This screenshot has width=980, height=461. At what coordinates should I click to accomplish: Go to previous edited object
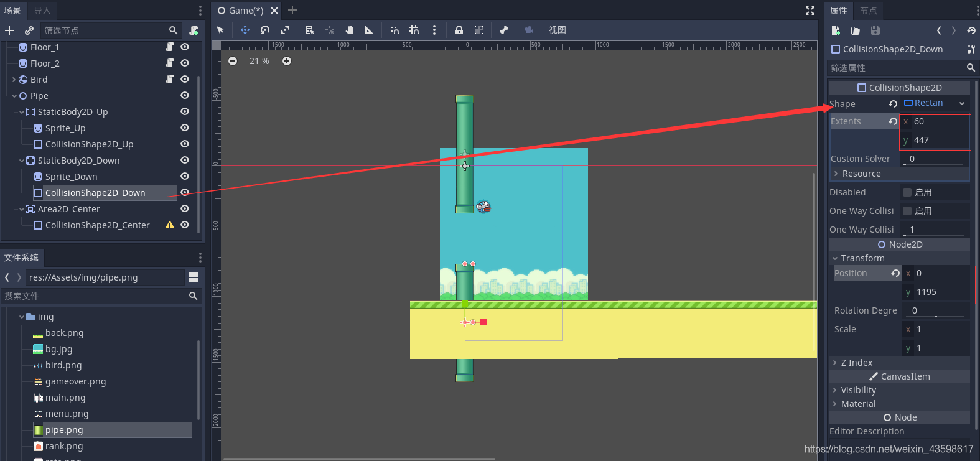[x=939, y=30]
